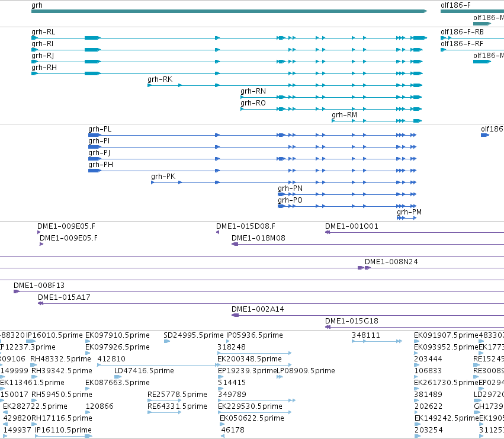
Task: Select the grh-PO CDS label
Action: 290,200
